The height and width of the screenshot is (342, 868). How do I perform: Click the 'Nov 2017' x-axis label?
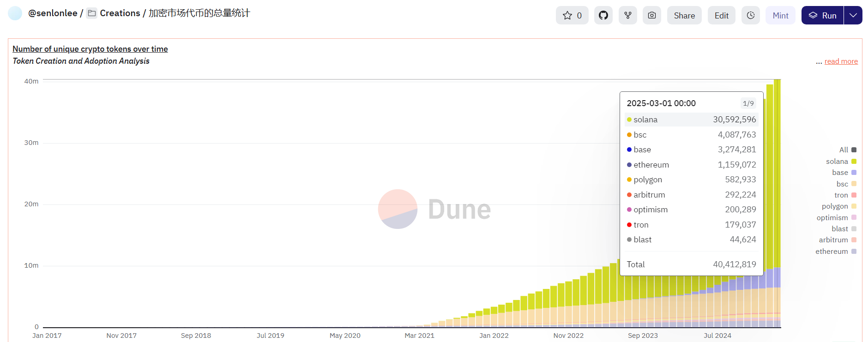coord(121,336)
